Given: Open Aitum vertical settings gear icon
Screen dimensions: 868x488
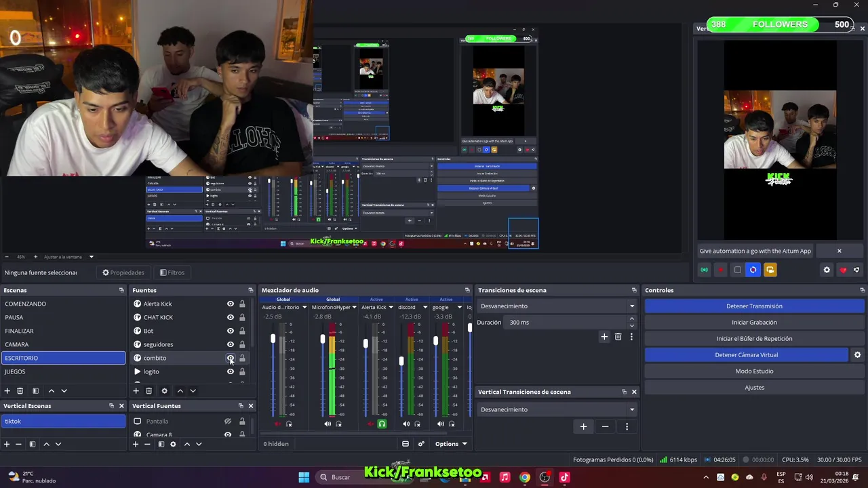Looking at the screenshot, I should tap(827, 270).
